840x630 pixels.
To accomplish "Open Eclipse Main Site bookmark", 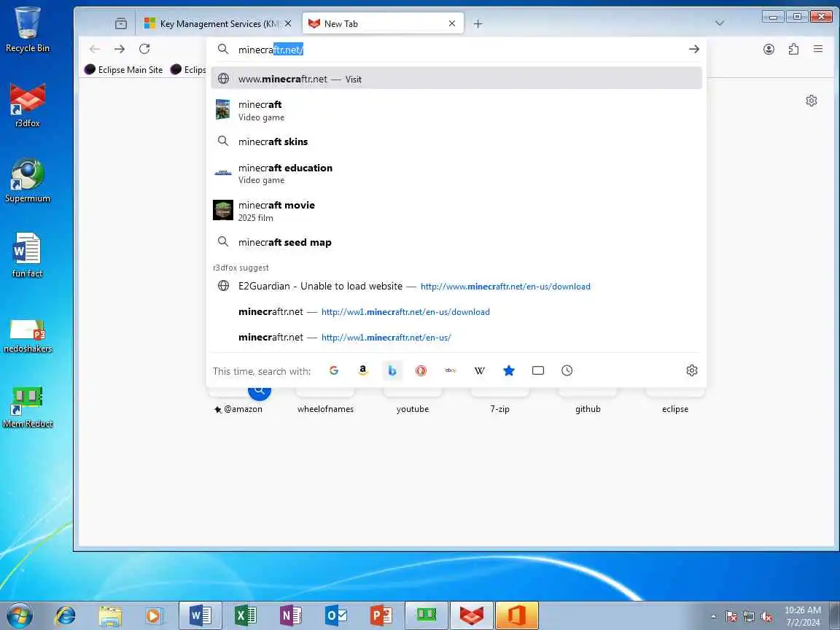I will pyautogui.click(x=124, y=70).
